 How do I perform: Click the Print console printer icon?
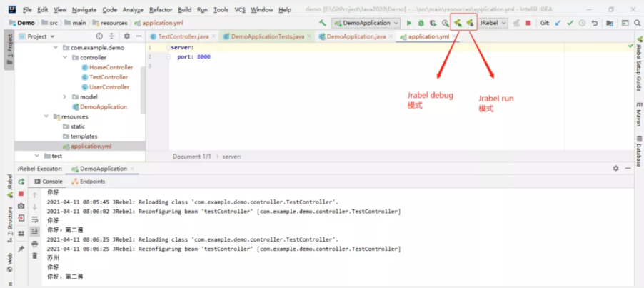(x=35, y=244)
